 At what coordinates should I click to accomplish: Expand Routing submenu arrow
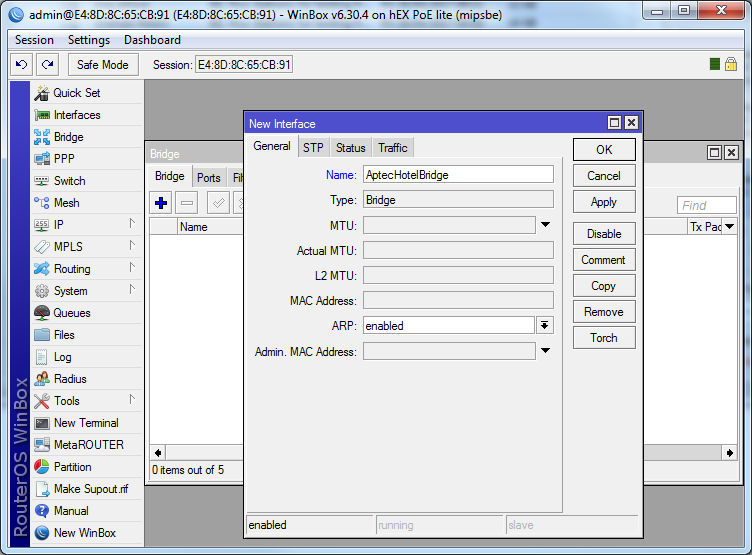click(132, 268)
